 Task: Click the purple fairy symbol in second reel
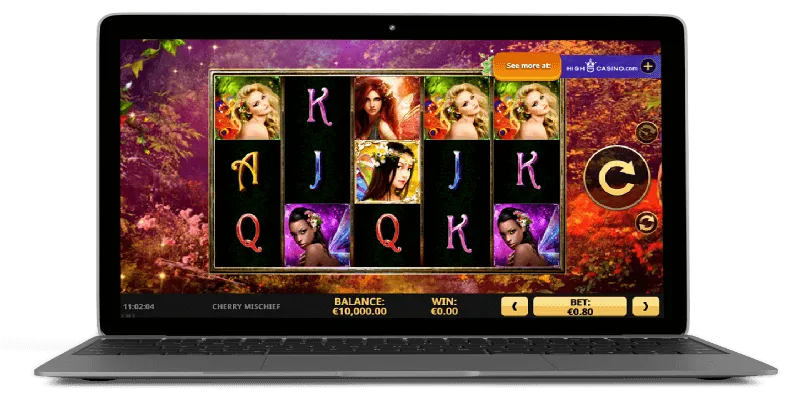317,235
